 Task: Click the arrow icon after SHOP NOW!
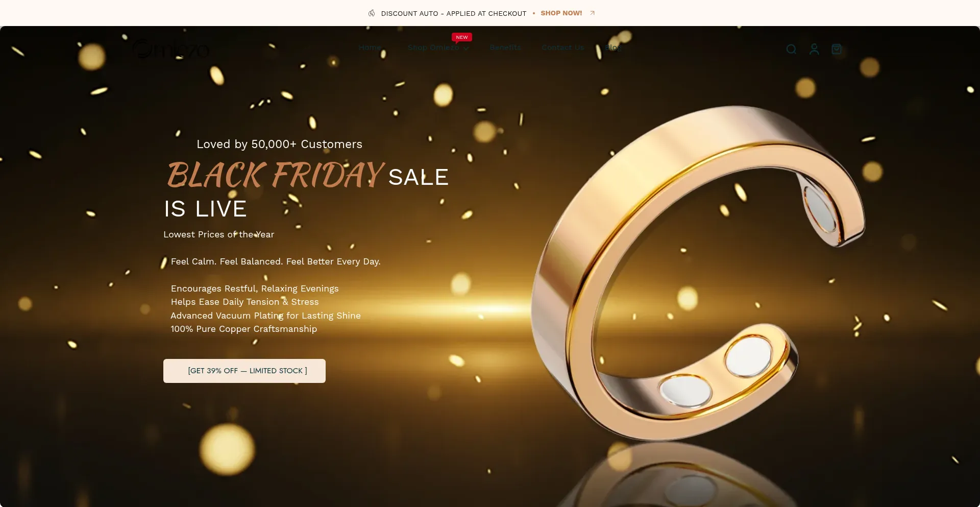point(592,13)
